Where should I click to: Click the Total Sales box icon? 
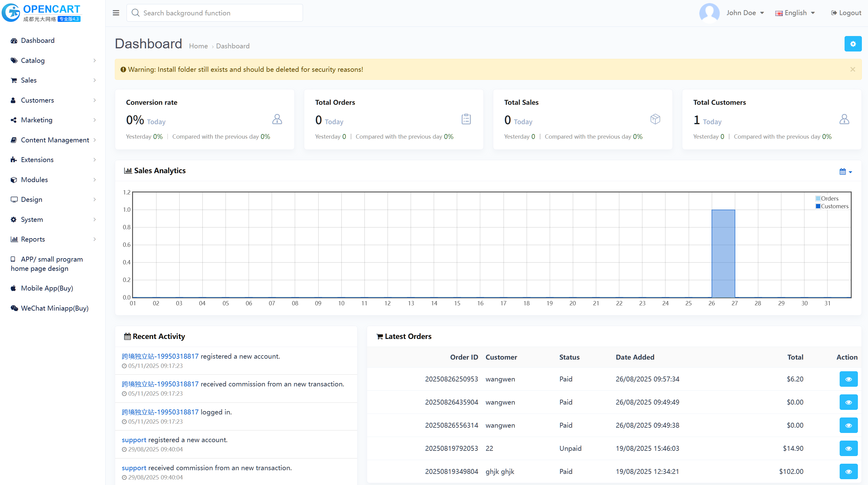click(655, 119)
